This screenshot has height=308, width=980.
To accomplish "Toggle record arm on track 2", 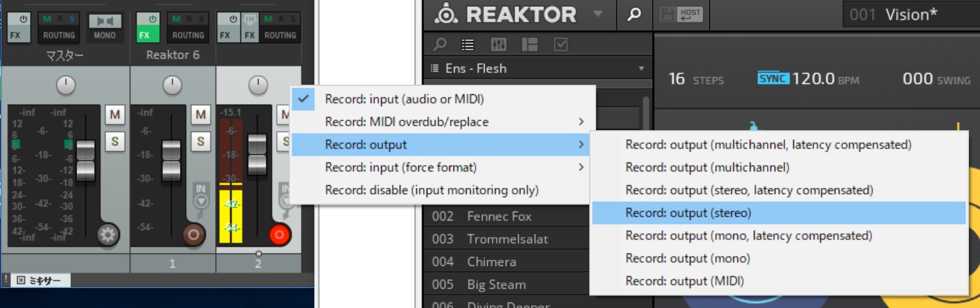I will point(280,235).
